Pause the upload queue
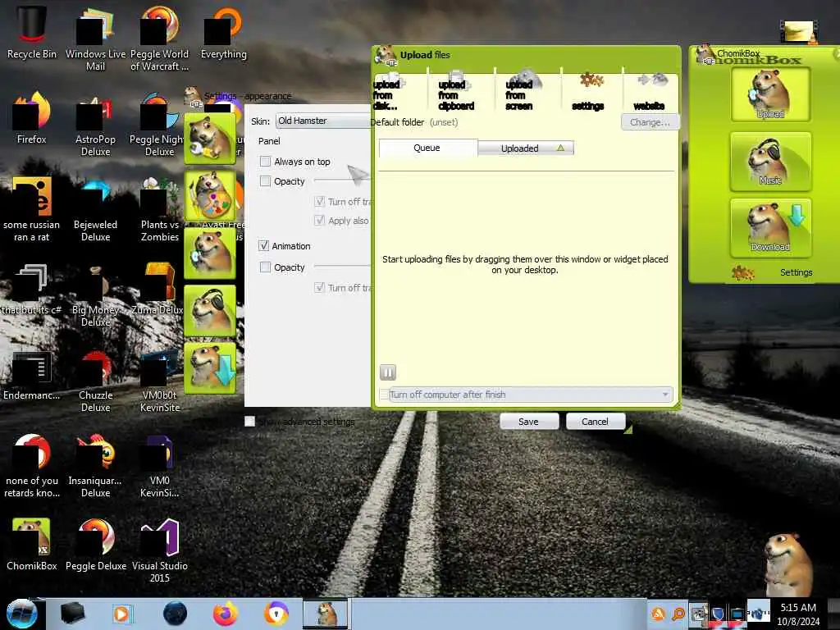 (388, 372)
